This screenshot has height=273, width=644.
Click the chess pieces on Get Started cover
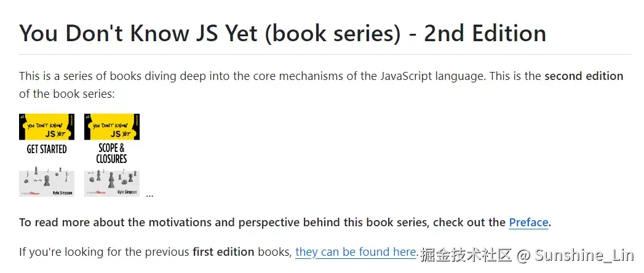pyautogui.click(x=47, y=178)
